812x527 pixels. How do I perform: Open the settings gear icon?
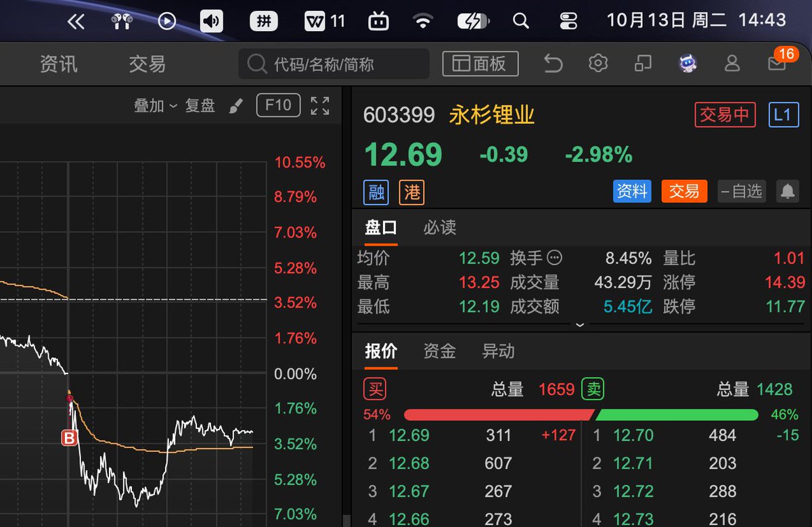click(x=598, y=64)
